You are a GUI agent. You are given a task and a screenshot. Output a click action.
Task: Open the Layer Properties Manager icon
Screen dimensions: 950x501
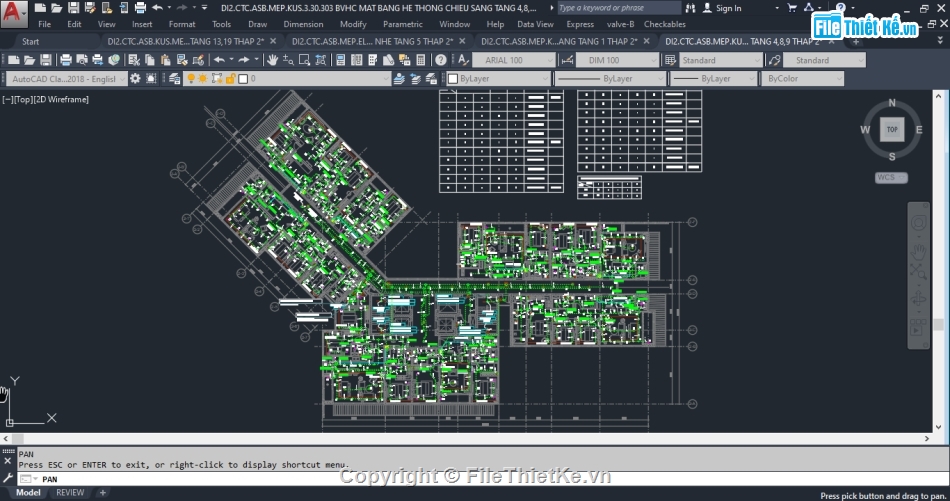pyautogui.click(x=174, y=78)
